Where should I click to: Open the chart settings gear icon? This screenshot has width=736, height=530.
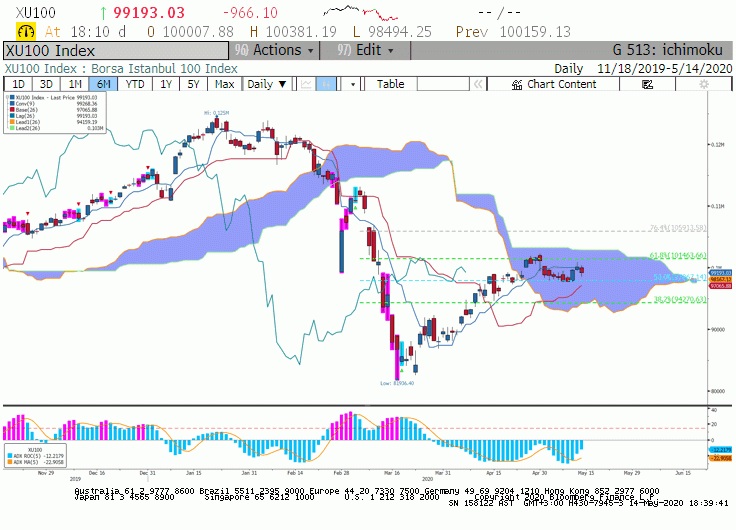pyautogui.click(x=704, y=84)
